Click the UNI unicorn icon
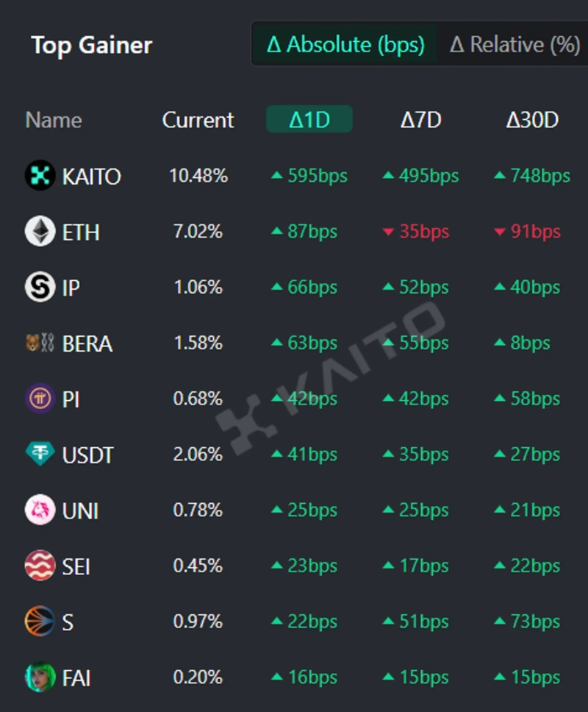This screenshot has height=712, width=588. [40, 510]
